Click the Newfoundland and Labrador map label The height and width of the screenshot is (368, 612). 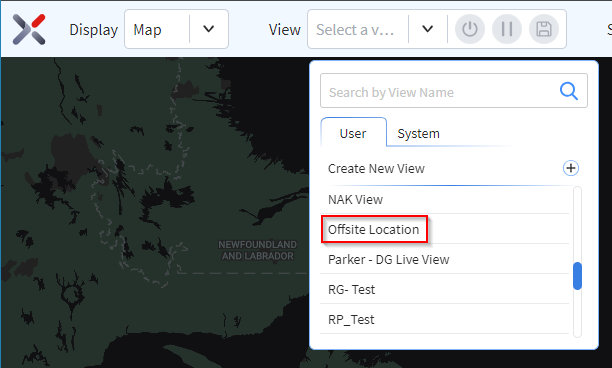[x=258, y=250]
